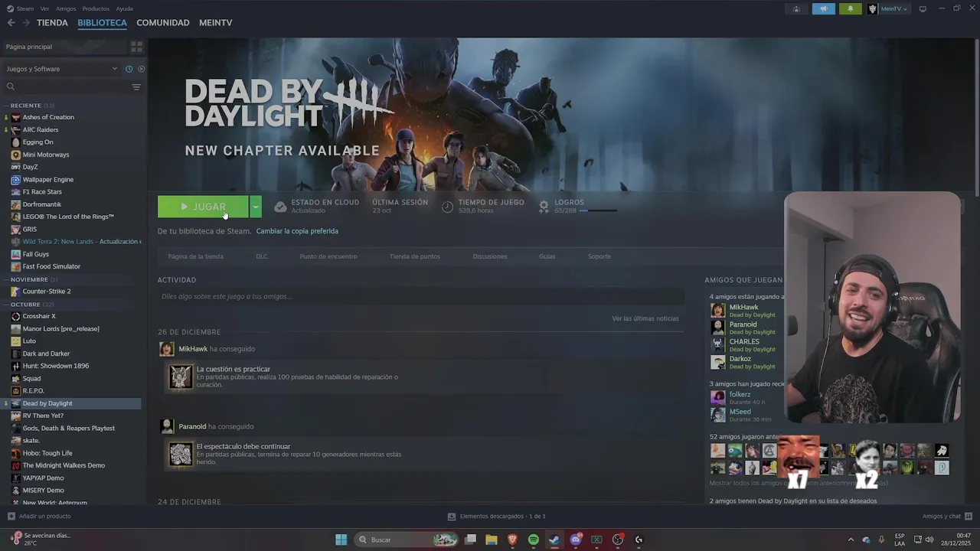The image size is (980, 551).
Task: Show hidden tray icons chevron
Action: tap(851, 540)
